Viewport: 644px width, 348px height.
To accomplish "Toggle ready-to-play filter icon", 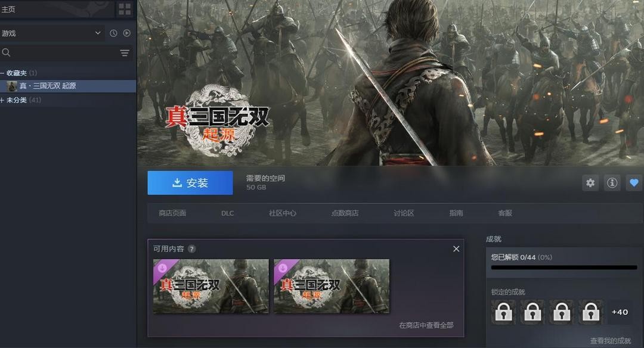I will coord(127,33).
